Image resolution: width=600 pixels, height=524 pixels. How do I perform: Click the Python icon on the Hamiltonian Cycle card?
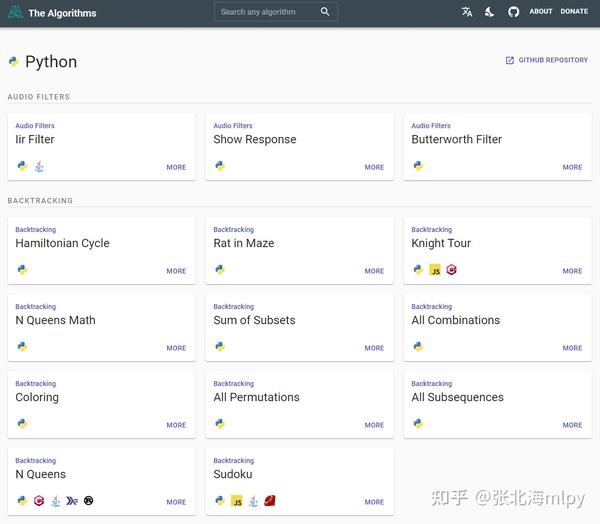pos(22,270)
